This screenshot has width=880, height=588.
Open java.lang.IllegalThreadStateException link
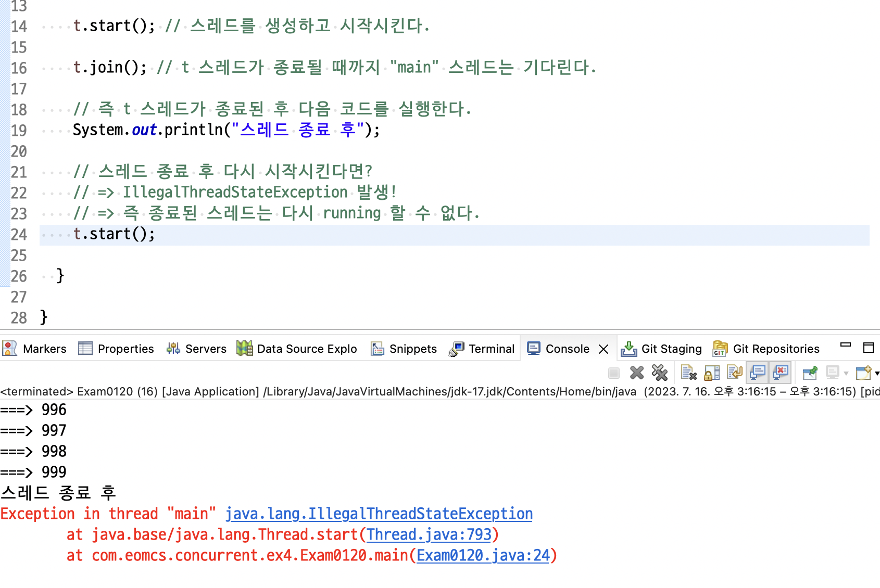(379, 514)
